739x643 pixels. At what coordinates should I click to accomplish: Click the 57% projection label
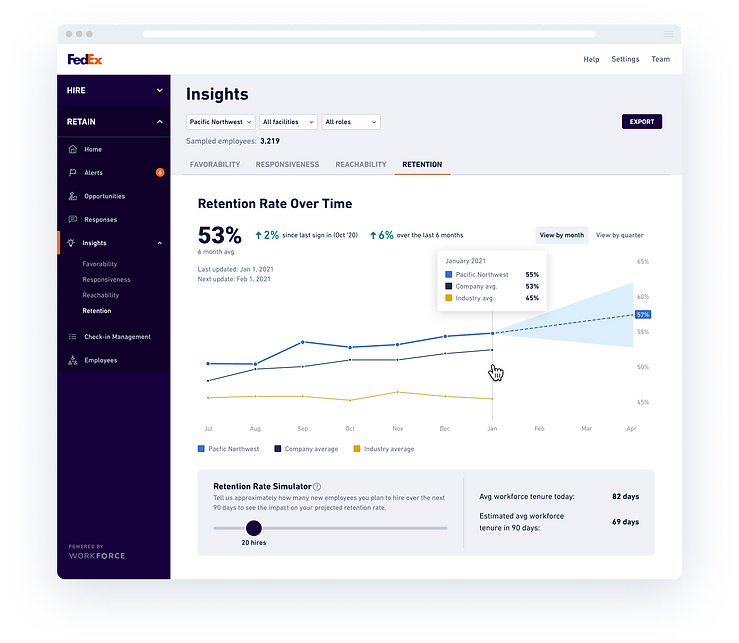(x=643, y=314)
